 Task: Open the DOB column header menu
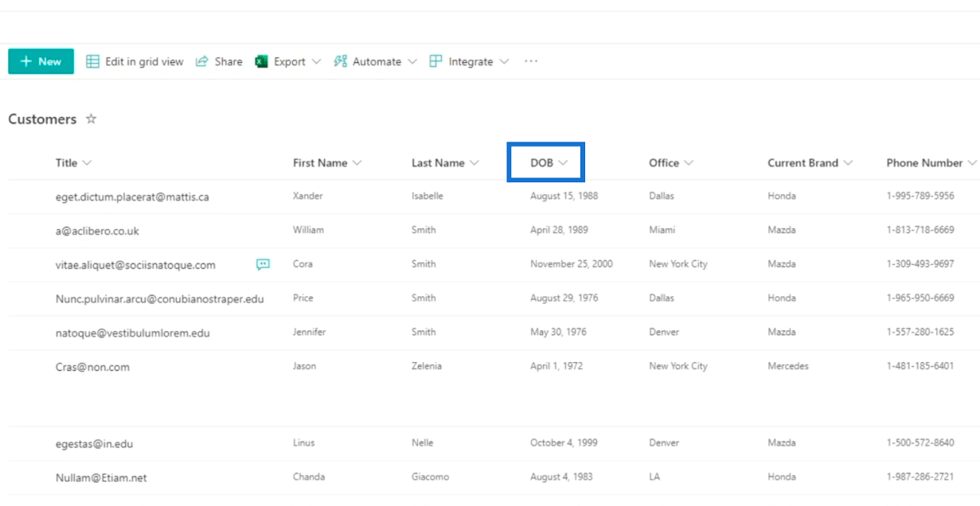549,162
